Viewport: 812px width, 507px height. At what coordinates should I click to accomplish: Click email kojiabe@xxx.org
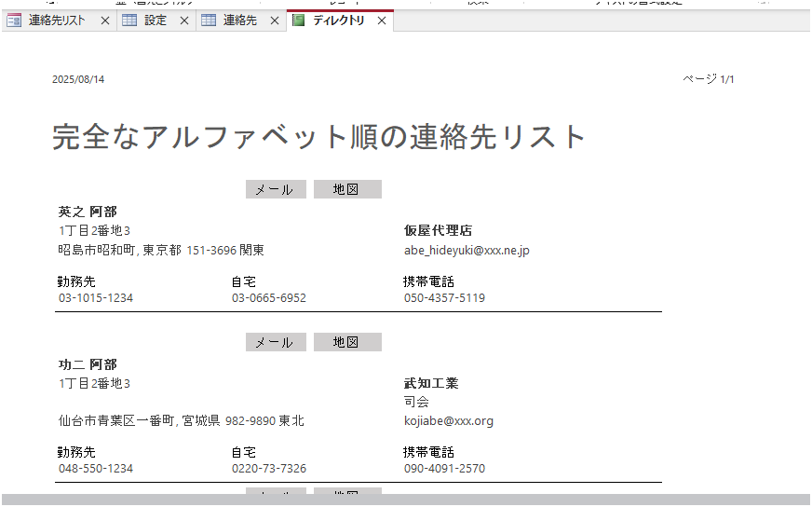tap(449, 421)
